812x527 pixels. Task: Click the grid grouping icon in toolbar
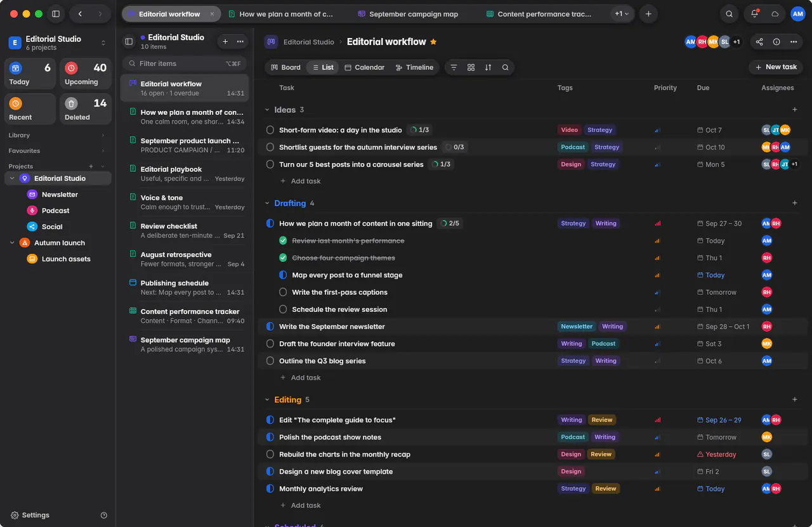click(x=471, y=67)
